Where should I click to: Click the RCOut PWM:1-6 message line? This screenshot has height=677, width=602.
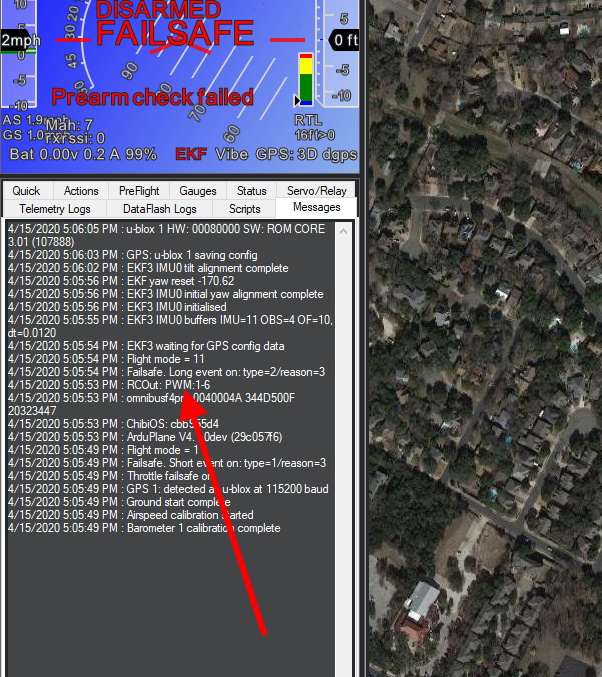[x=109, y=385]
